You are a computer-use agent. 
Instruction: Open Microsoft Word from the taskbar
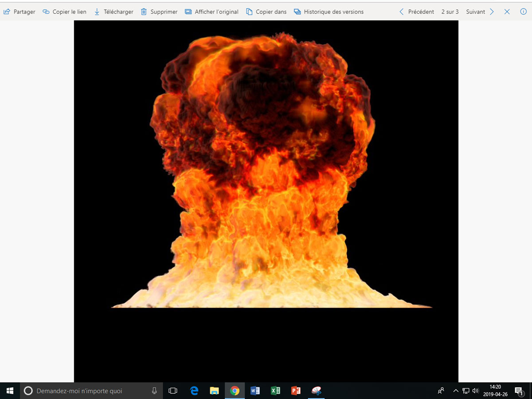[255, 391]
